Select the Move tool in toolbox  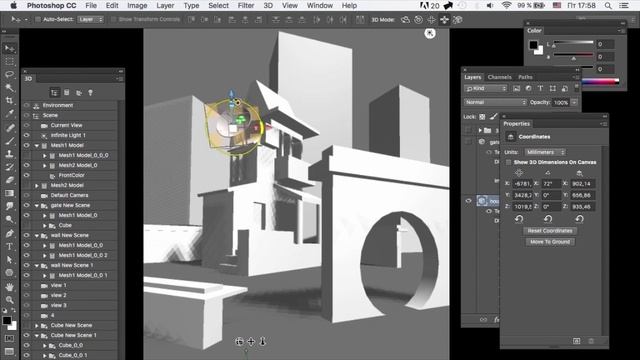click(x=9, y=49)
